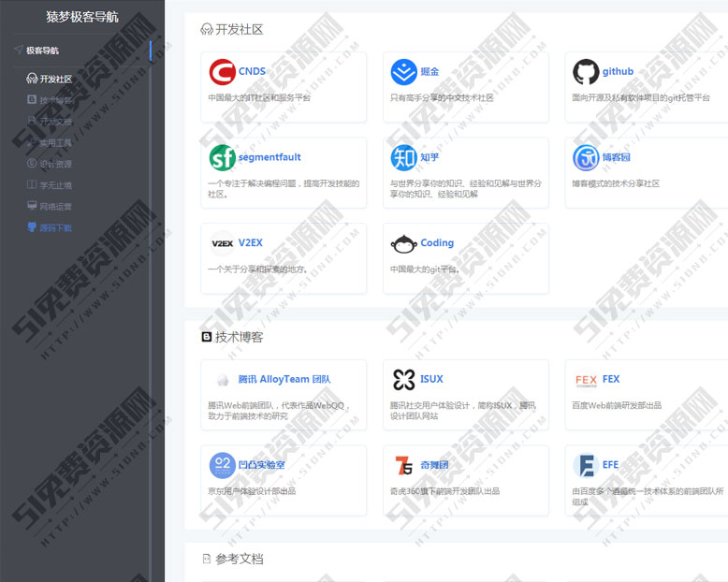Click the 学无止境 book icon in sidebar
Viewport: 728px width, 582px height.
pyautogui.click(x=32, y=184)
